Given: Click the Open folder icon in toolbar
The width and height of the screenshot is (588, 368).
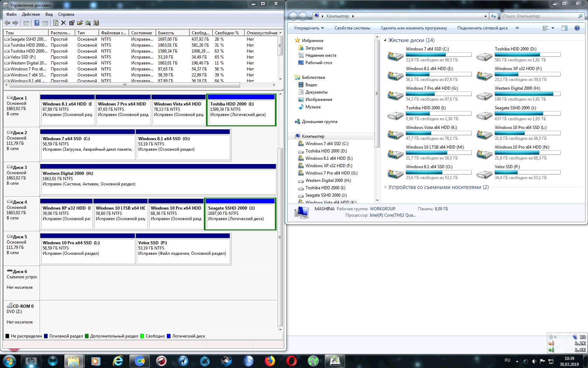Looking at the screenshot, I should coord(80,23).
